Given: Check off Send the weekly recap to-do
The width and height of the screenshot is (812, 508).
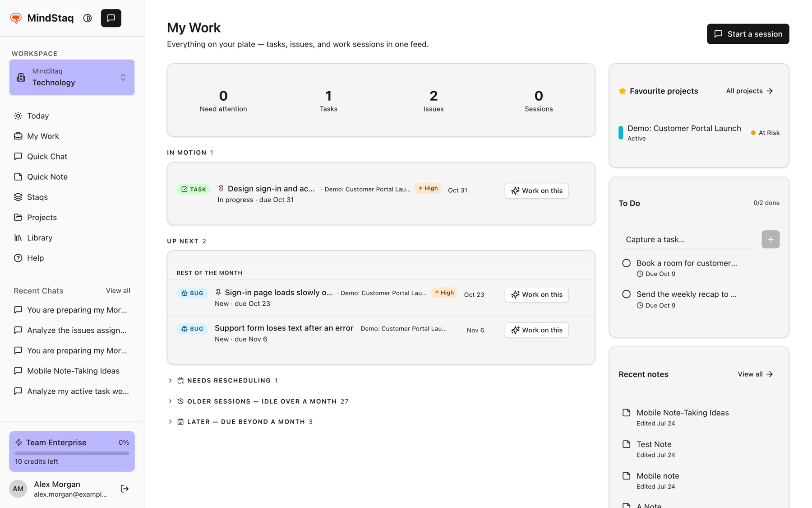Looking at the screenshot, I should click(626, 294).
